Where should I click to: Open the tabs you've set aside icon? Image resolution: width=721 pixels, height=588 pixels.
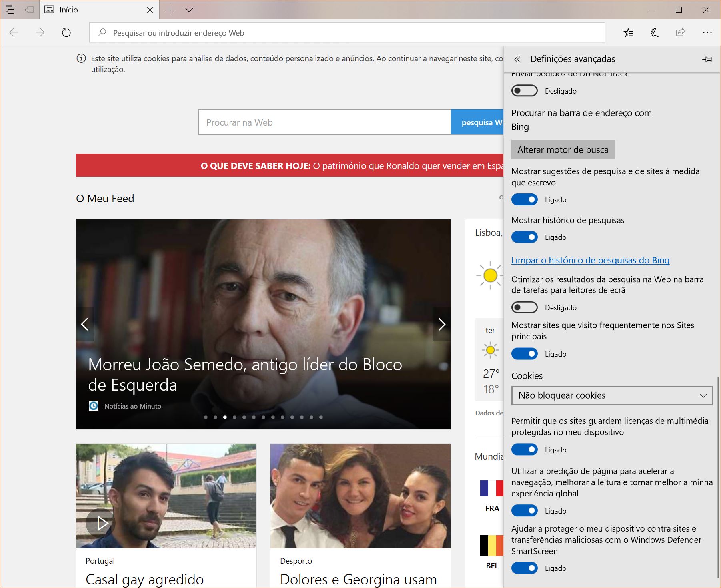(x=10, y=10)
